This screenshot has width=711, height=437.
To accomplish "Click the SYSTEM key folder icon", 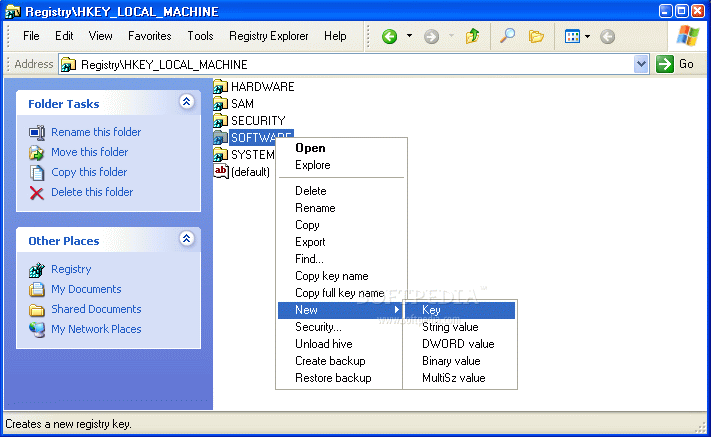I will pyautogui.click(x=220, y=155).
